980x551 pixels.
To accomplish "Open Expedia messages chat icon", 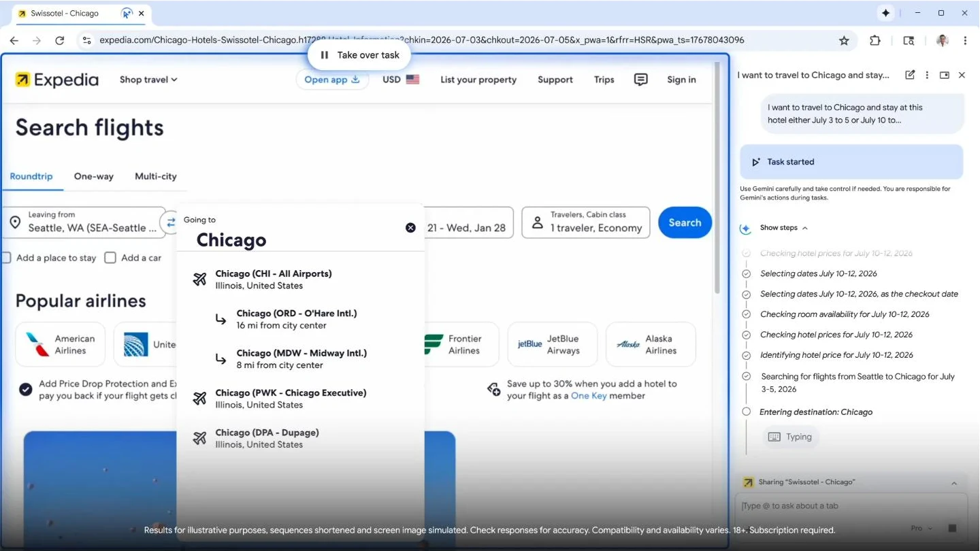I will coord(640,80).
